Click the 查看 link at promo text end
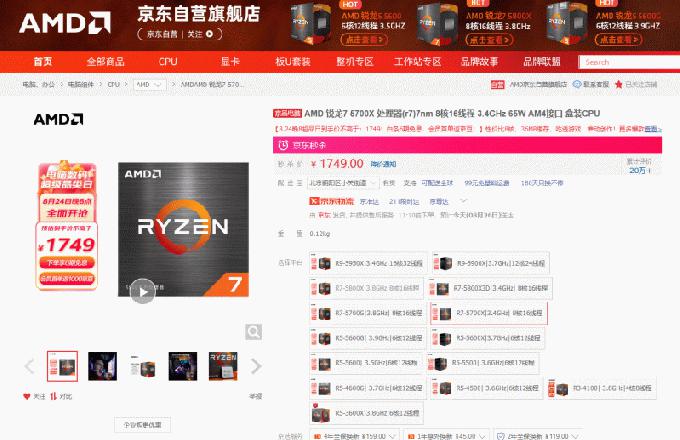 651,129
